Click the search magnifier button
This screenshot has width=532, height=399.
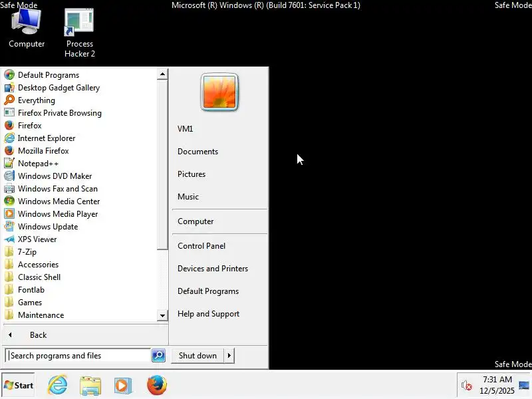coord(158,356)
